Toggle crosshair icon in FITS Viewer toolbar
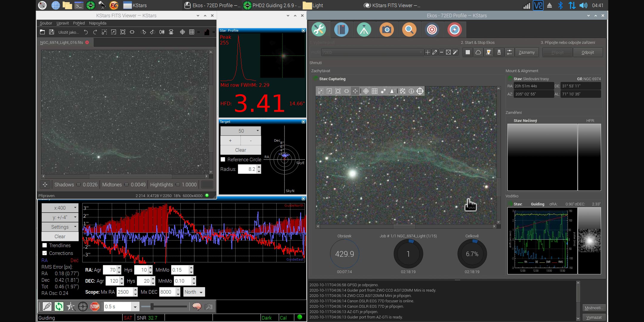 coord(182,32)
